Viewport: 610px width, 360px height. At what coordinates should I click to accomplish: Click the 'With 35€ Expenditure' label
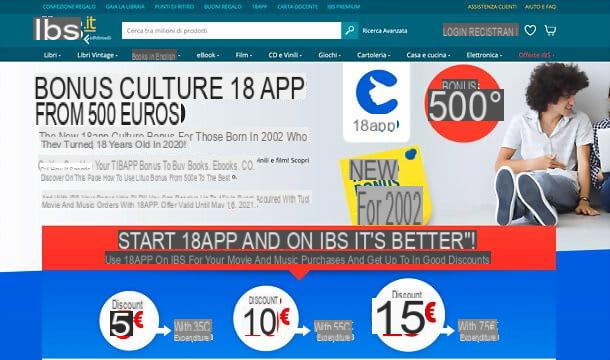pyautogui.click(x=193, y=331)
